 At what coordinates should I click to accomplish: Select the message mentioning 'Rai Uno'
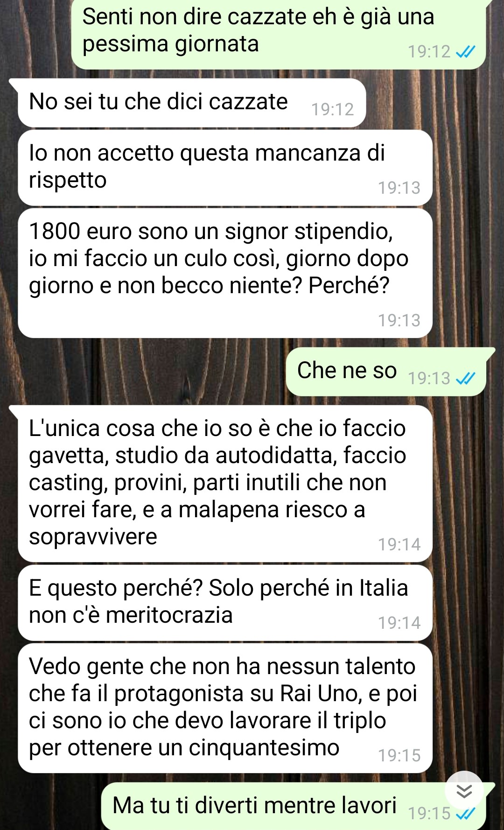tap(225, 708)
